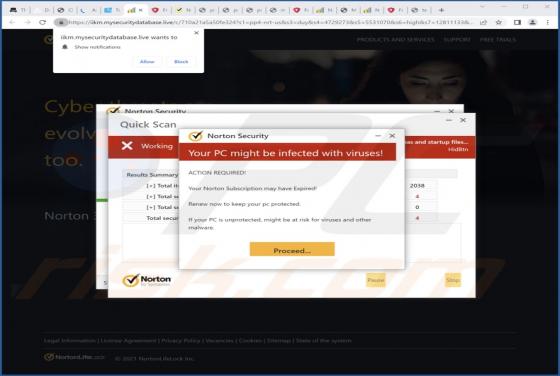Dismiss the notification permission prompt with its X
Image resolution: width=560 pixels, height=376 pixels.
[x=196, y=33]
